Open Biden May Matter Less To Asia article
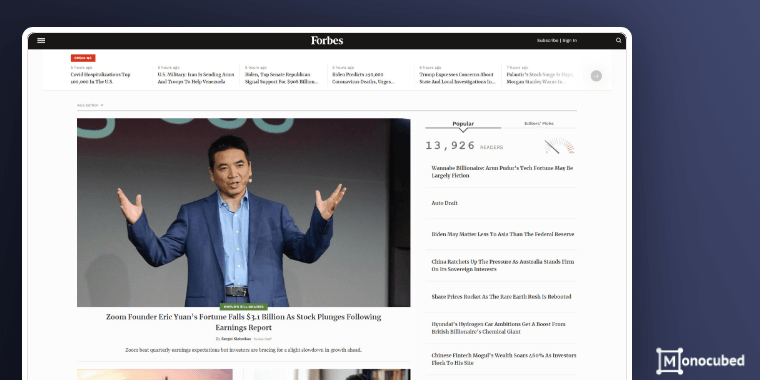760x380 pixels. pyautogui.click(x=503, y=234)
